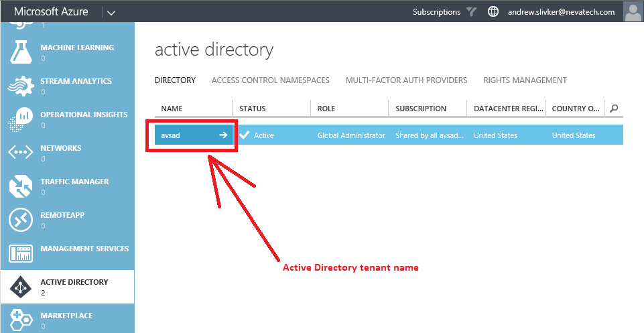This screenshot has height=333, width=644.
Task: Expand the Microsoft Azure chevron dropdown
Action: click(x=111, y=13)
